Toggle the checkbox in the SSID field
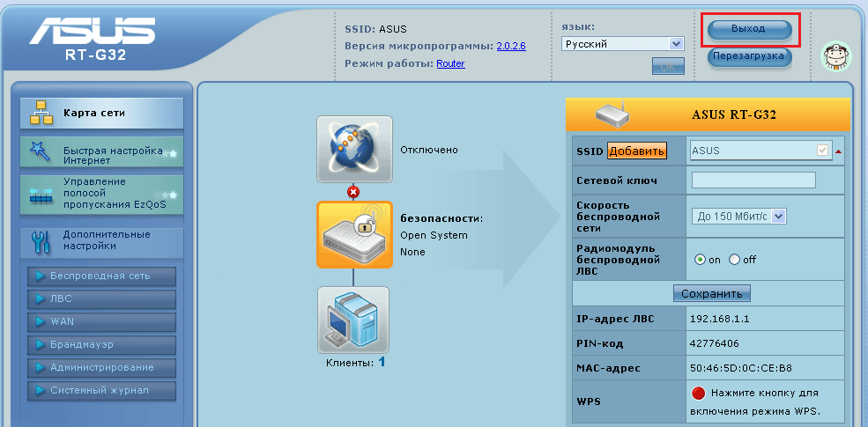 point(822,151)
